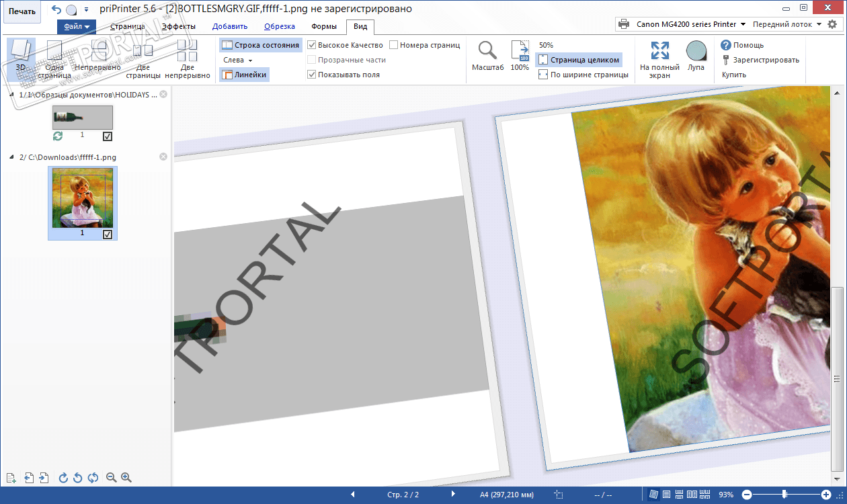Click crop selection icon in status bar

[x=558, y=495]
